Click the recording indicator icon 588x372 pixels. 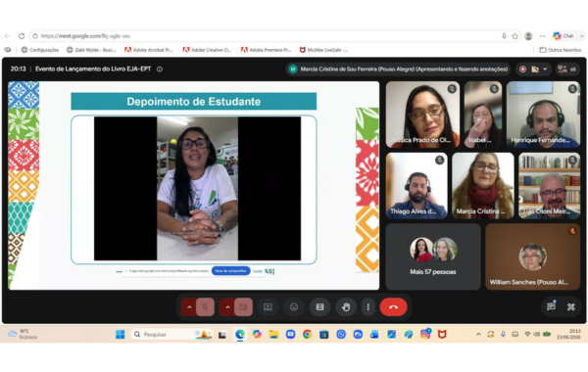coord(522,70)
